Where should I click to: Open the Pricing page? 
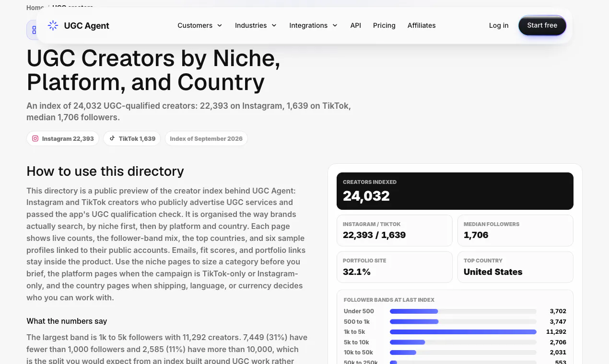[x=384, y=25]
